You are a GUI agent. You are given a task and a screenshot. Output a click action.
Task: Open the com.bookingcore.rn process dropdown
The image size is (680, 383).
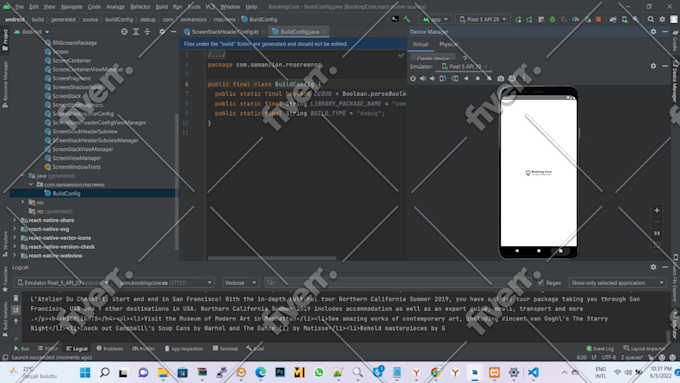click(165, 283)
